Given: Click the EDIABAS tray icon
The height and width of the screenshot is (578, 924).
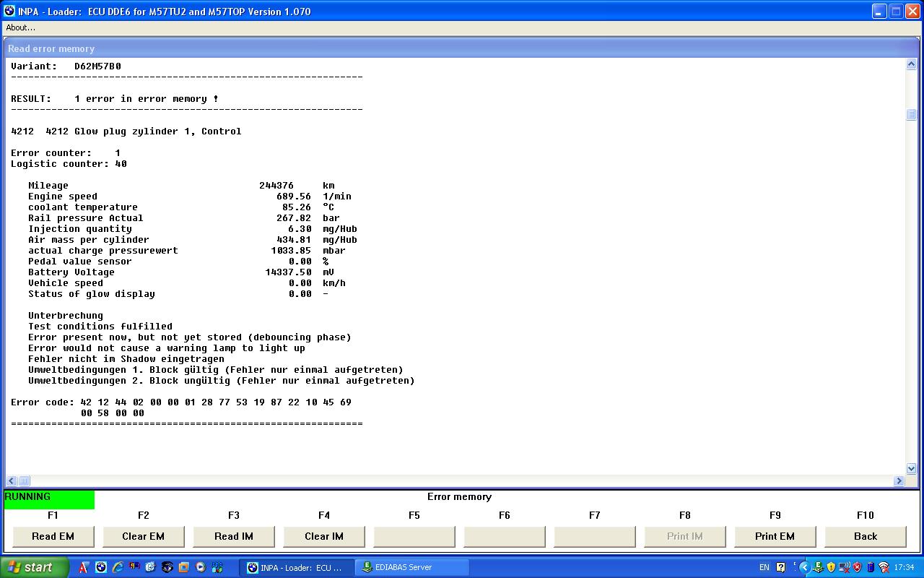Looking at the screenshot, I should pyautogui.click(x=818, y=567).
